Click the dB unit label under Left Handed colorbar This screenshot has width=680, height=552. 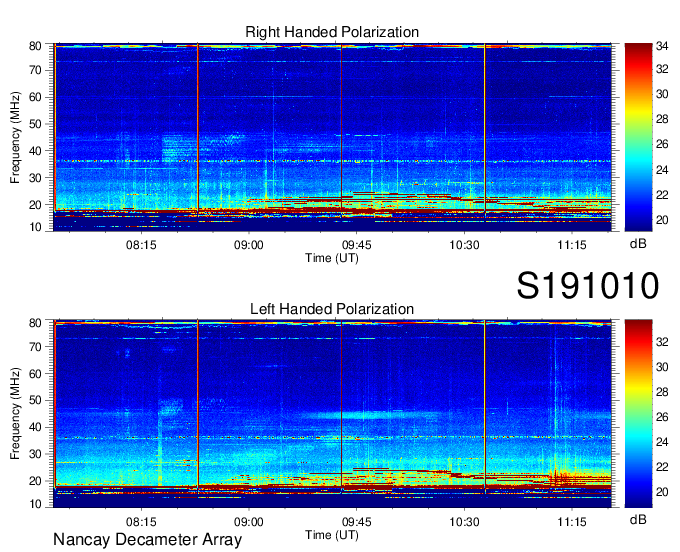coord(638,519)
